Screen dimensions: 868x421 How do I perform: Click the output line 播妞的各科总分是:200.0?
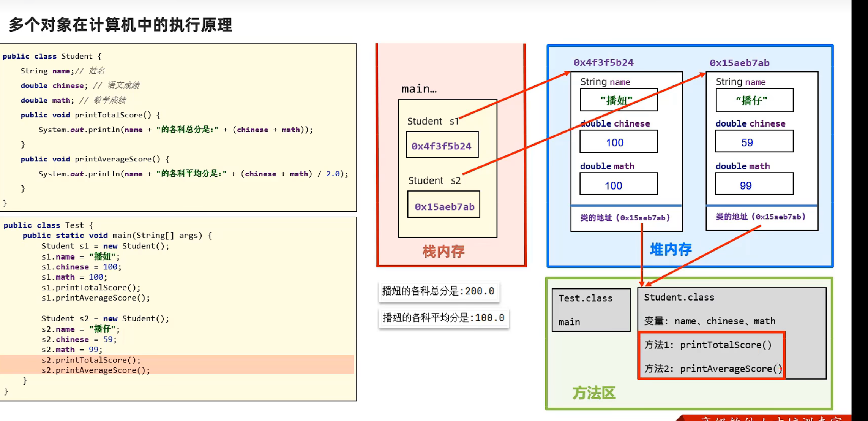click(x=438, y=291)
